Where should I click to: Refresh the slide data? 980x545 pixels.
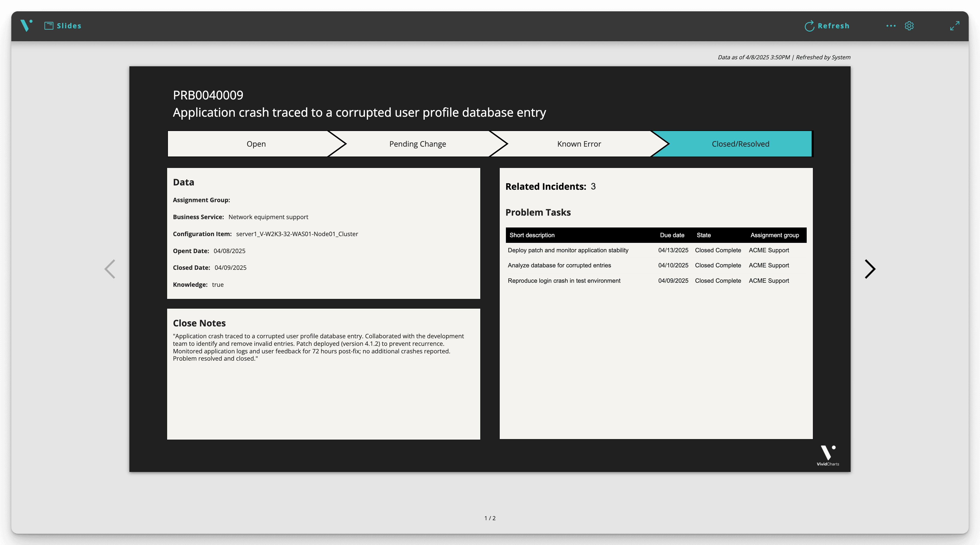point(827,26)
